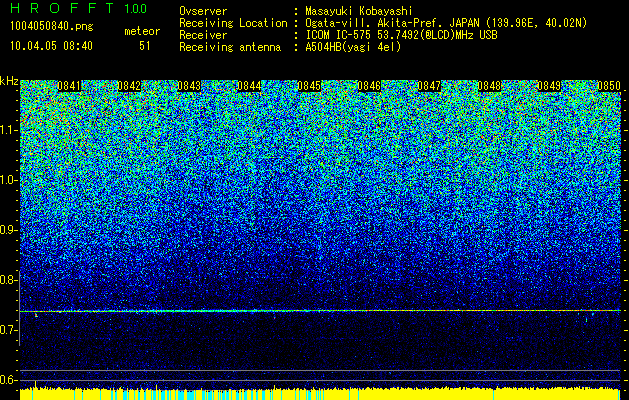
Task: Click the 0844 time marker
Action: click(249, 86)
